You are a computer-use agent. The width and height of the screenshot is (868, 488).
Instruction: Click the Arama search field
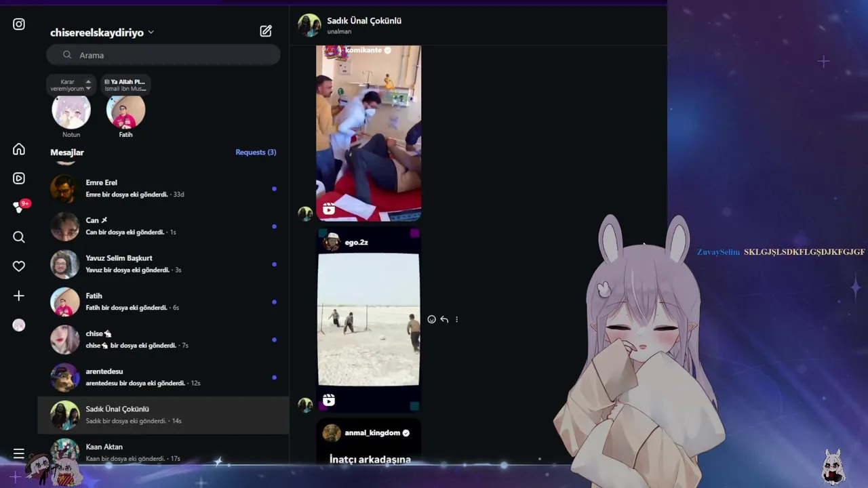click(x=163, y=55)
